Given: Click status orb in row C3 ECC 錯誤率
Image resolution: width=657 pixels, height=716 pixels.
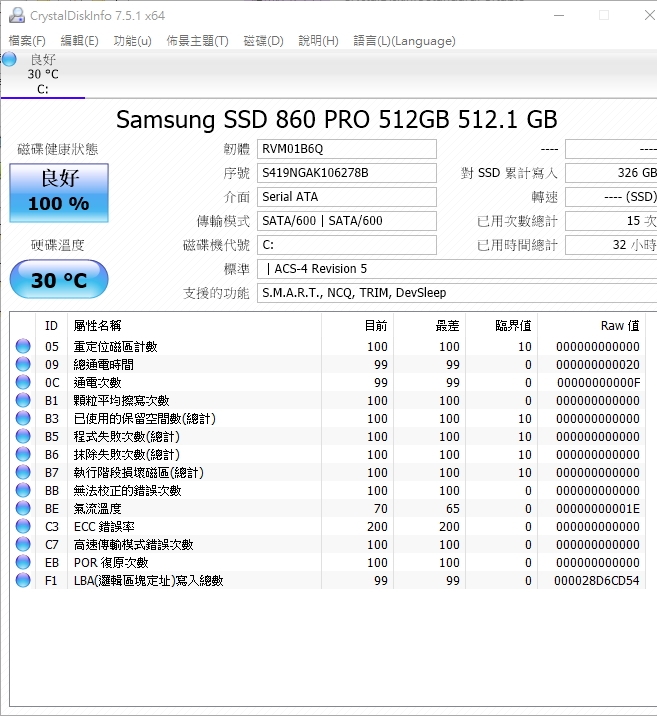Looking at the screenshot, I should click(x=23, y=526).
